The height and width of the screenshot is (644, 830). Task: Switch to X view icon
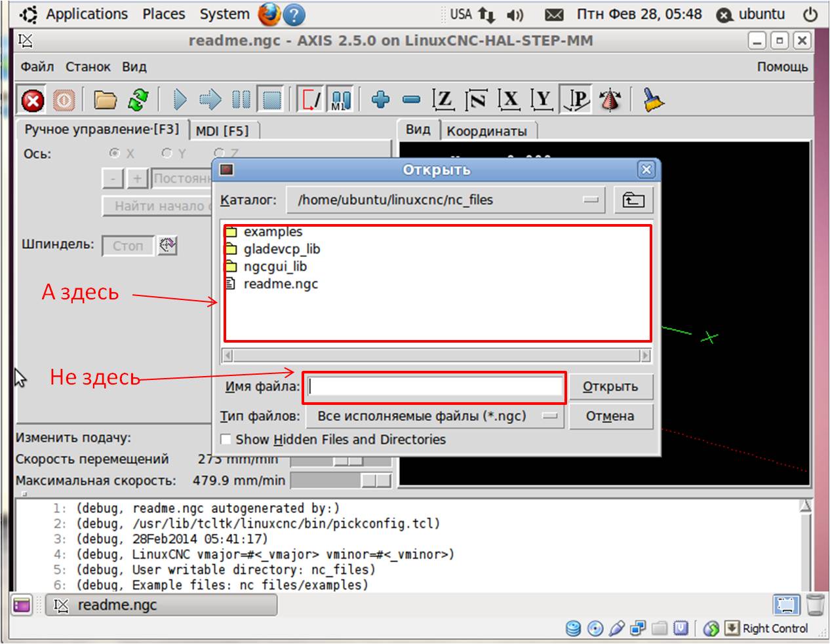509,100
